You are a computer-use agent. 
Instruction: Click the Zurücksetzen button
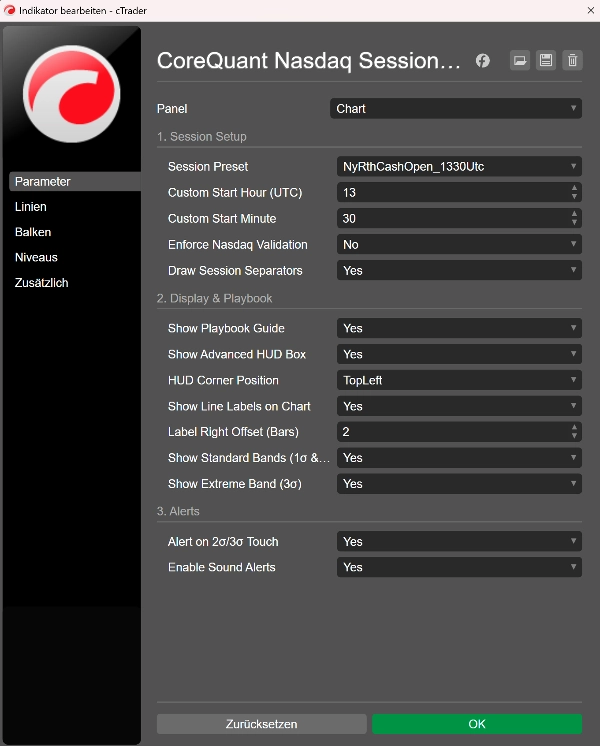[262, 724]
